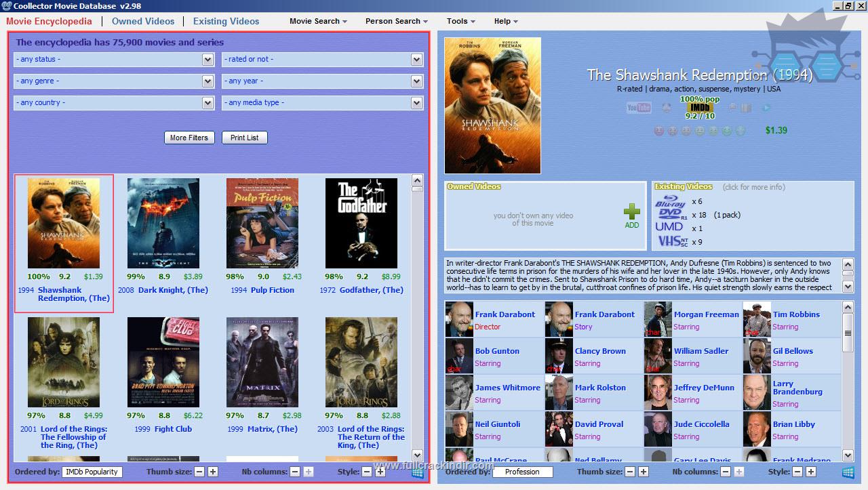Switch to Existing Videos tab
The height and width of the screenshot is (490, 868).
coord(226,21)
